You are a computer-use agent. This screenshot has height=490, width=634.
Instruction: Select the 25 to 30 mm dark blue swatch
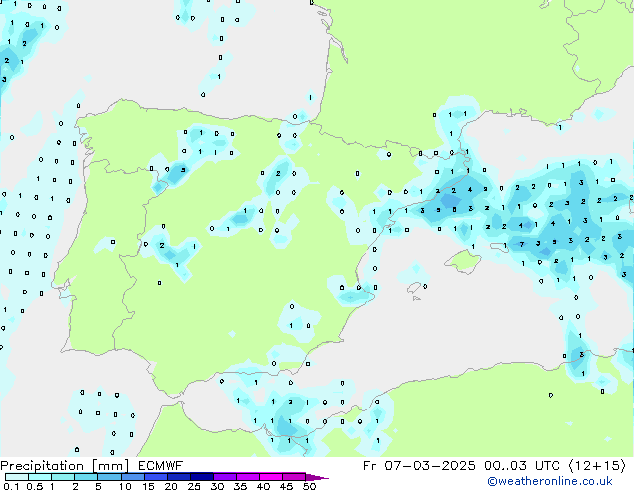[x=202, y=477]
